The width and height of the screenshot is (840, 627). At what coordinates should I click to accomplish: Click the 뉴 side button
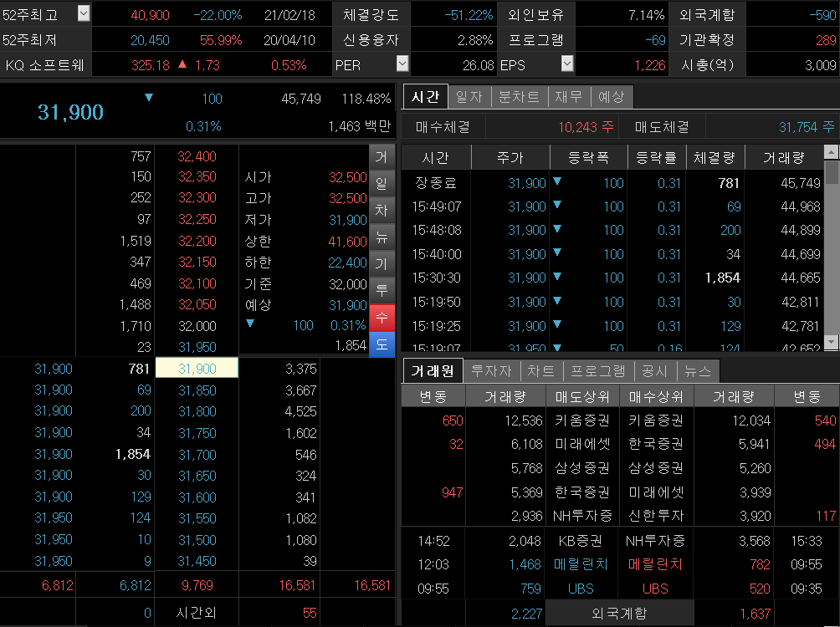coord(382,237)
